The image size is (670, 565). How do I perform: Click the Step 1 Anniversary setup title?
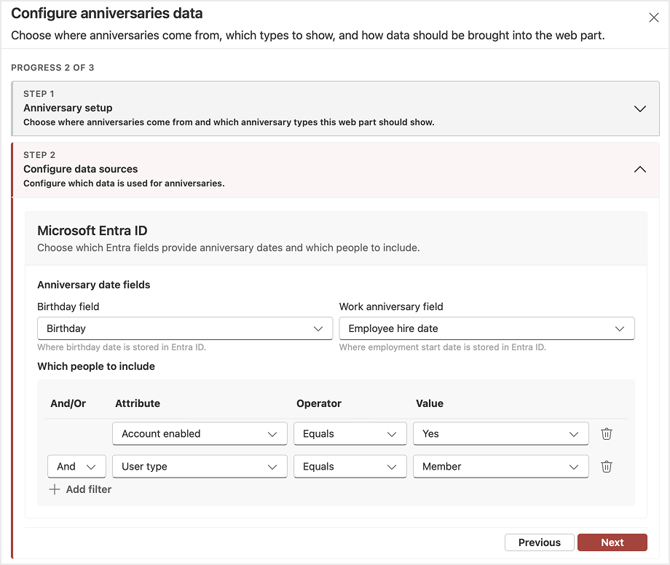(x=68, y=108)
